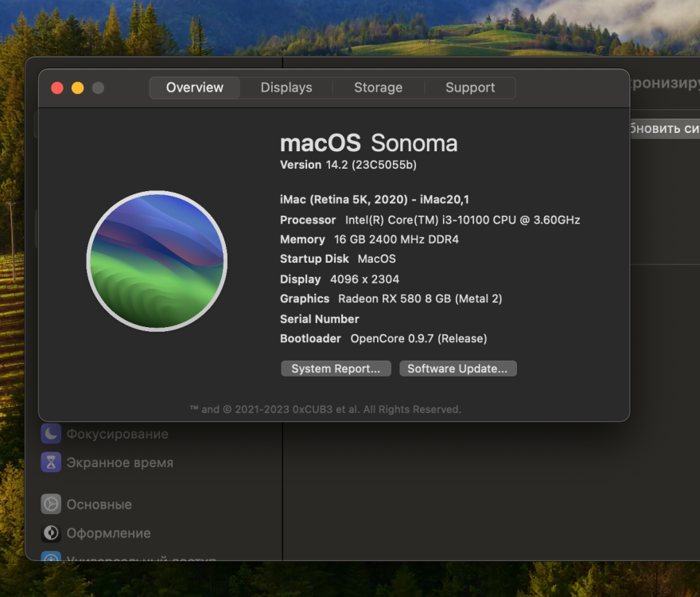The height and width of the screenshot is (597, 700).
Task: Click the Serial Number label
Action: click(320, 319)
